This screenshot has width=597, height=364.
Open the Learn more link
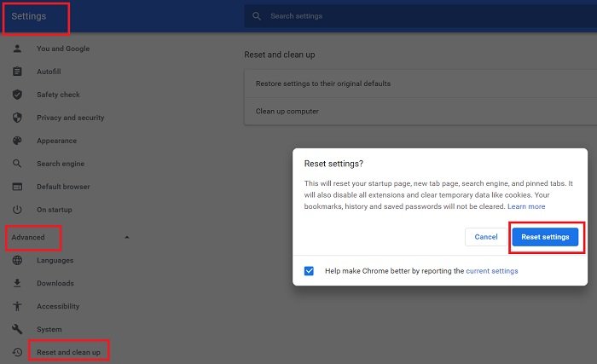(526, 206)
